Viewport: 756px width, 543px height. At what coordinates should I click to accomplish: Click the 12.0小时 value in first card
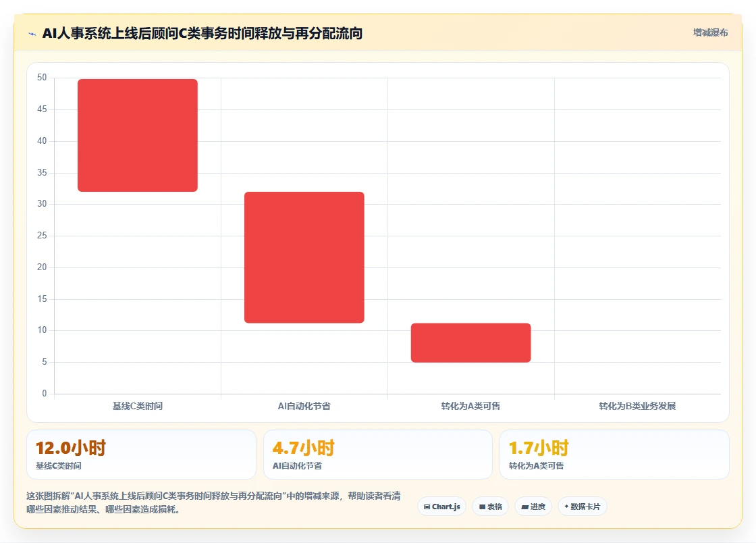[x=71, y=448]
